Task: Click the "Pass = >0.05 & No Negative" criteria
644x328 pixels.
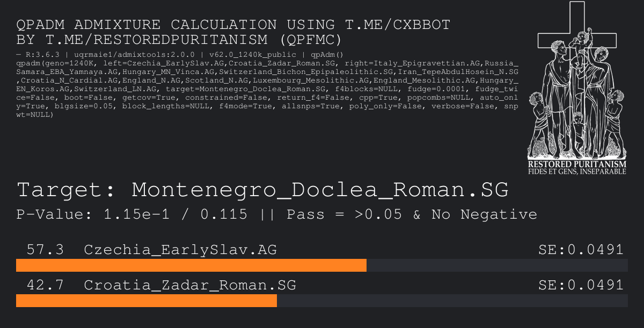Action: [x=412, y=215]
